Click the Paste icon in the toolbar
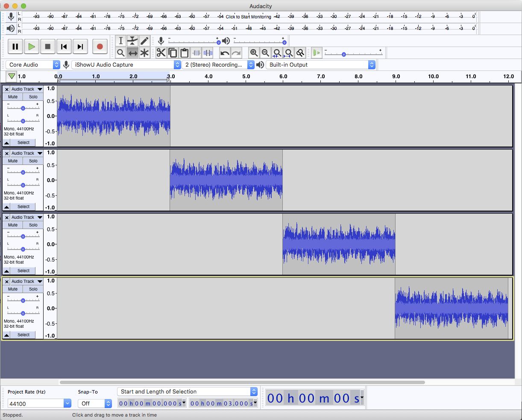522x420 pixels. [185, 53]
